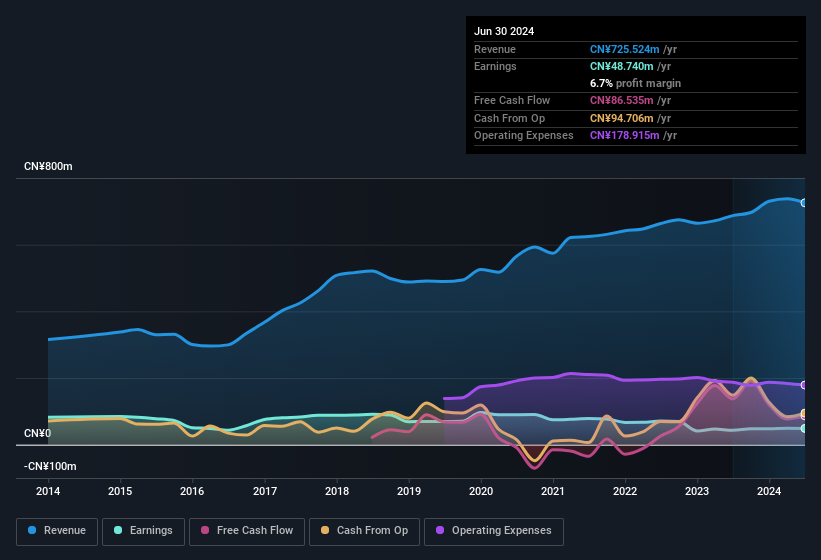Toggle the Operating Expenses legend button
821x560 pixels.
click(494, 531)
